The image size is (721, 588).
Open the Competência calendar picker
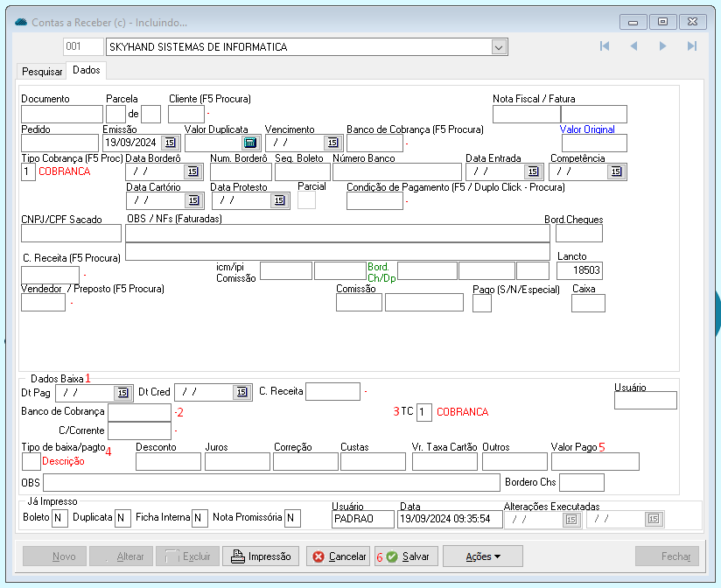coord(616,171)
